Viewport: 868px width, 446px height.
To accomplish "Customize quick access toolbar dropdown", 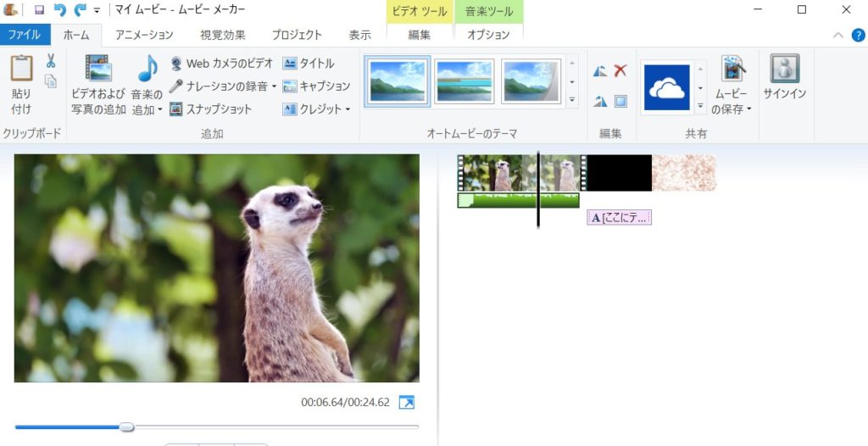I will (x=97, y=10).
